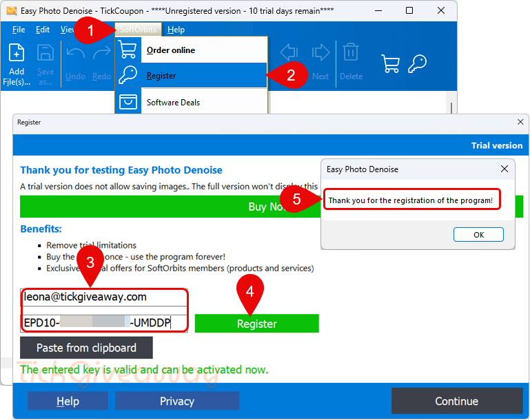
Task: Click the main window vertical scrollbar
Action: (x=451, y=107)
